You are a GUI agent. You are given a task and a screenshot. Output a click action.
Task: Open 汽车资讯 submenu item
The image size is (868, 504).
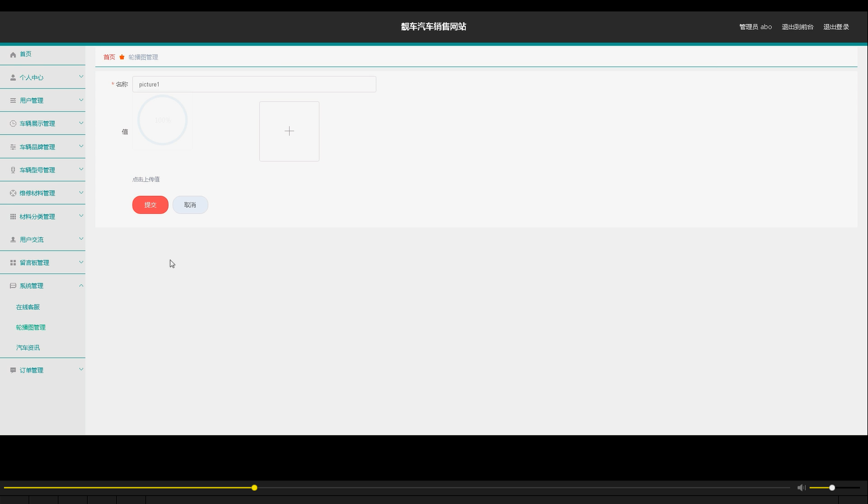[x=28, y=348]
